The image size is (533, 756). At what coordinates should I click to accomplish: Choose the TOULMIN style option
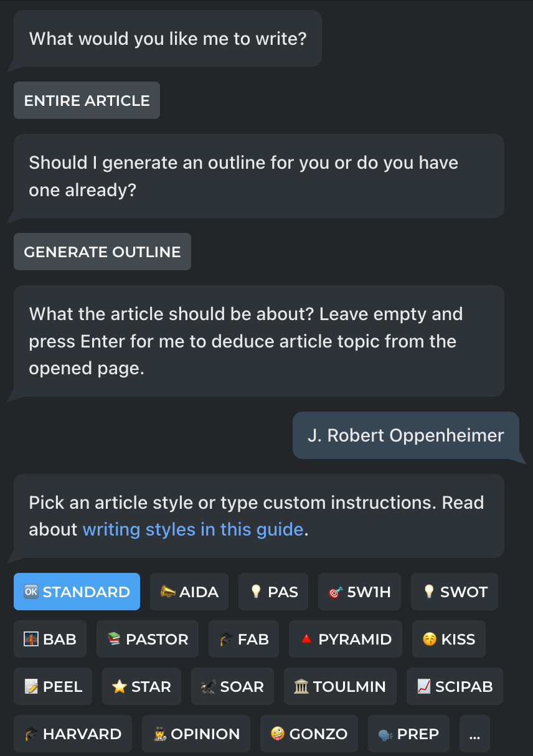click(340, 686)
